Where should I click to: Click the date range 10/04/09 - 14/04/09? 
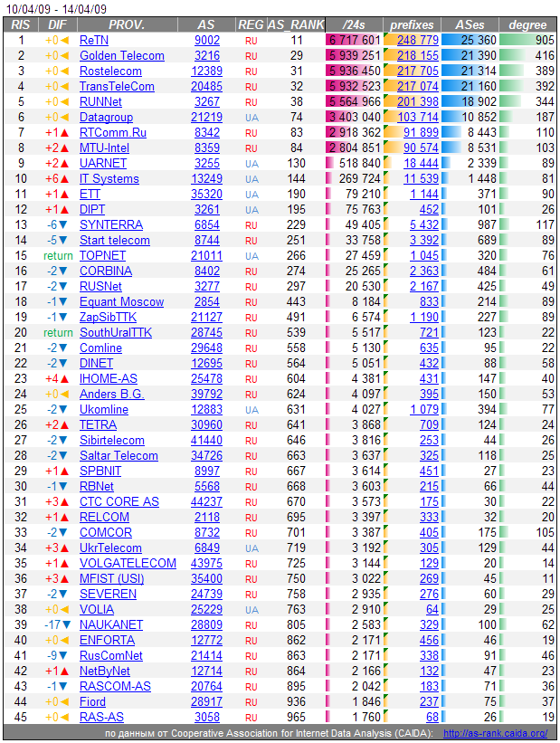click(56, 9)
